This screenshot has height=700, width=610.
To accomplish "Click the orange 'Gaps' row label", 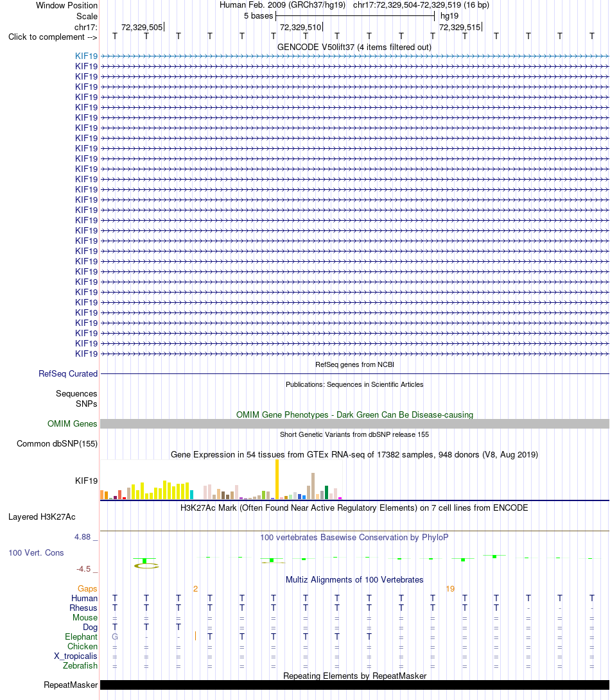I will [87, 589].
